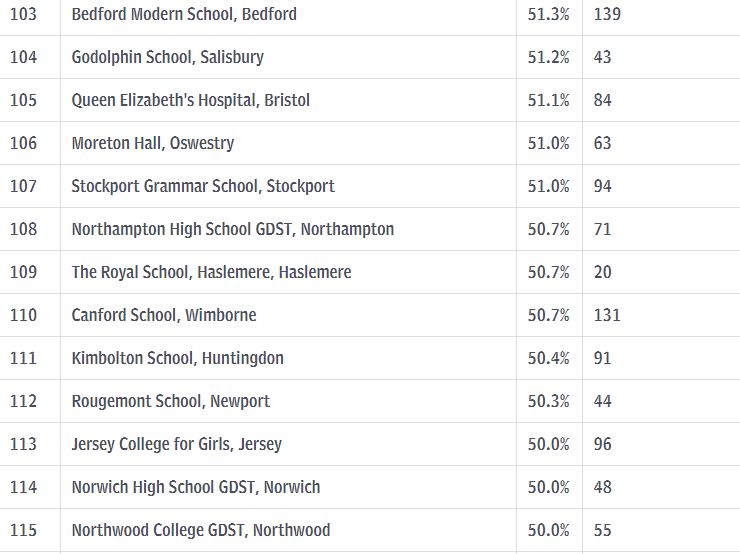Click the 50.4% percentage value
This screenshot has width=740, height=554.
(548, 358)
